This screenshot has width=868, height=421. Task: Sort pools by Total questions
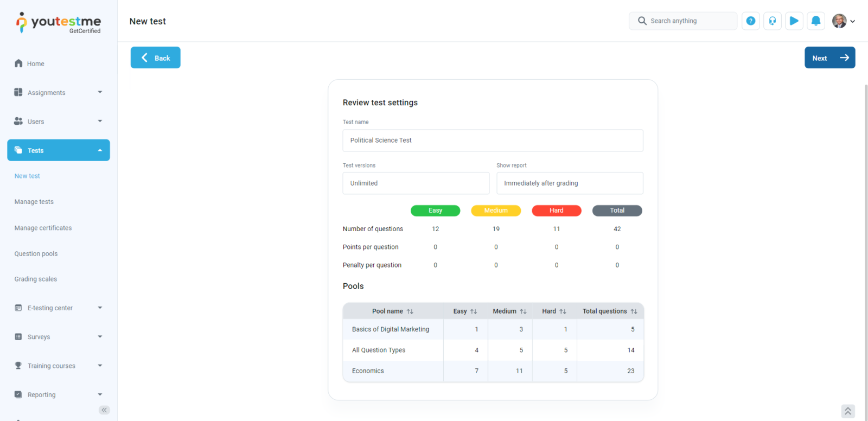[x=634, y=311]
